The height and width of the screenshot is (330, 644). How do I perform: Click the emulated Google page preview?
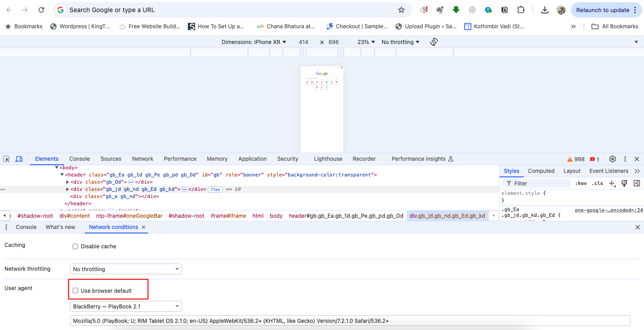click(322, 109)
